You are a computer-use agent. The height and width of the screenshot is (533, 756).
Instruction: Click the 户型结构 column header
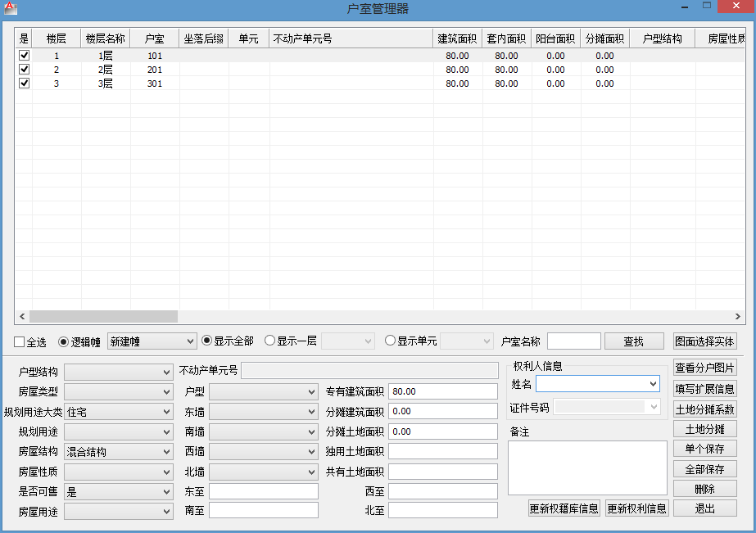point(662,38)
